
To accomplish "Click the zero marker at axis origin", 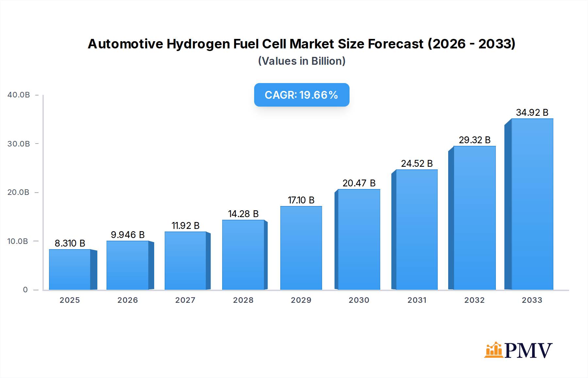I will [x=25, y=290].
